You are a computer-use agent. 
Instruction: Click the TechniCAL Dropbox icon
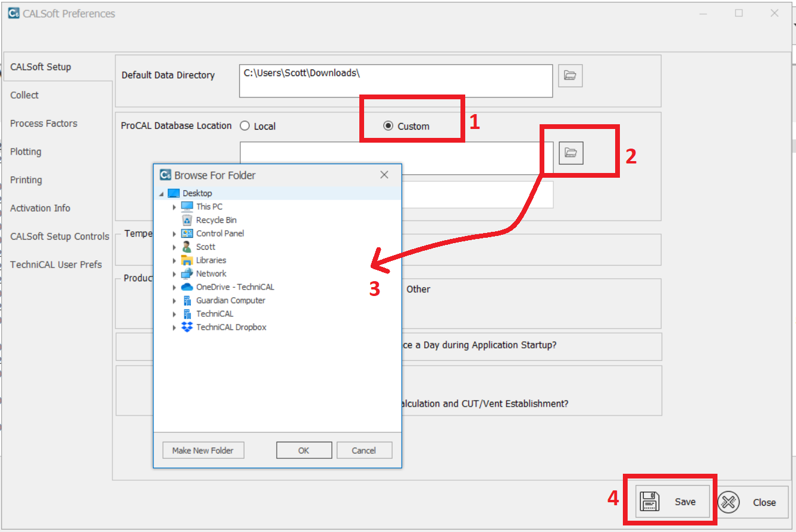tap(187, 327)
